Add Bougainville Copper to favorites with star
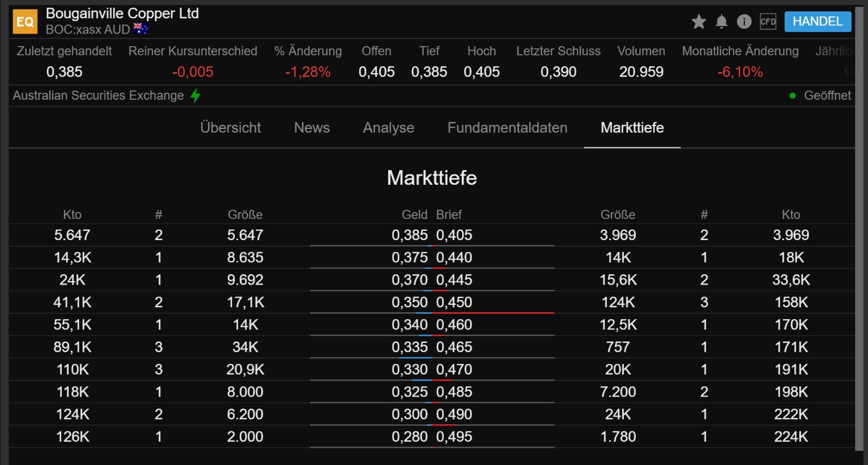Image resolution: width=868 pixels, height=465 pixels. [x=699, y=22]
